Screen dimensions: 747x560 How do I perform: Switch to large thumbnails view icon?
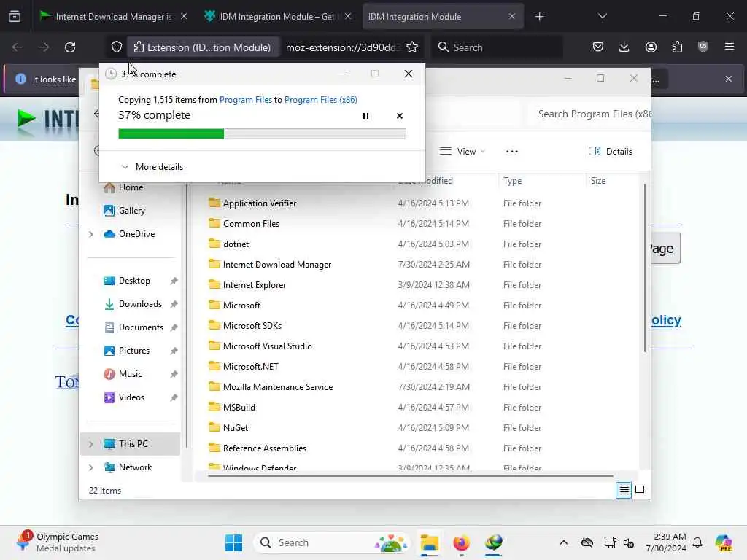pyautogui.click(x=640, y=490)
